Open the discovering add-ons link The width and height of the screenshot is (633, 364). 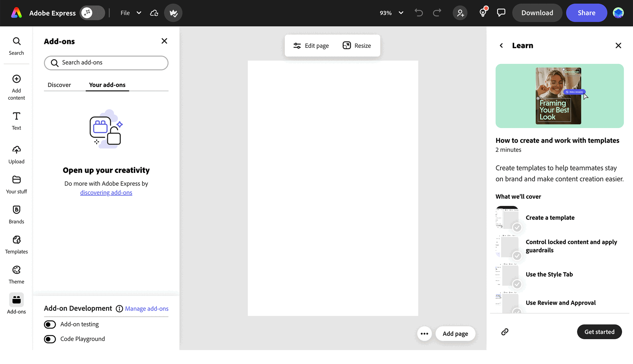coord(106,192)
